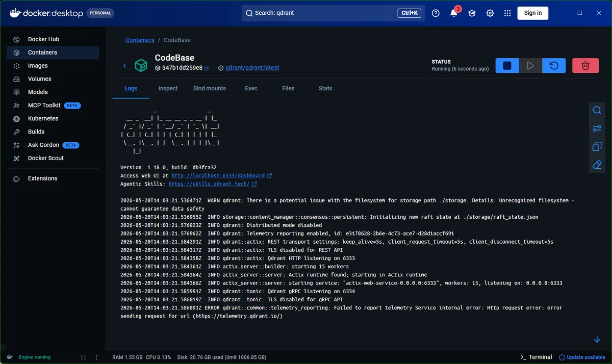This screenshot has height=364, width=612.
Task: Switch to the Files tab
Action: (288, 88)
